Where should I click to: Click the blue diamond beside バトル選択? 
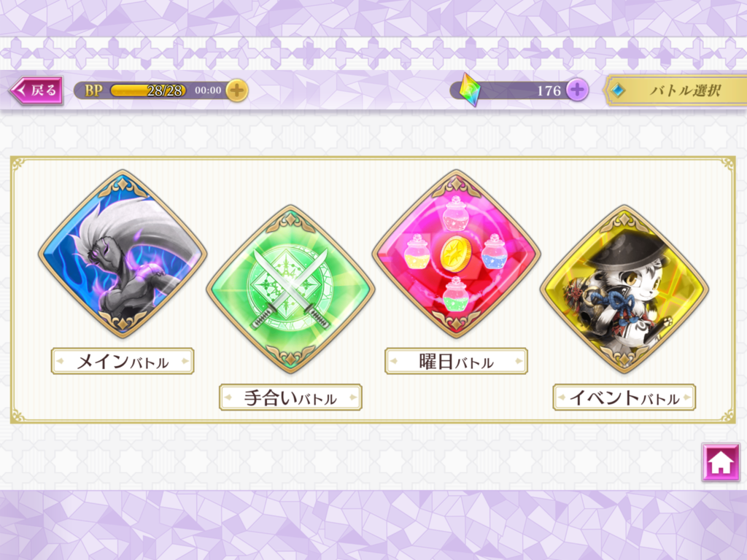[x=618, y=90]
